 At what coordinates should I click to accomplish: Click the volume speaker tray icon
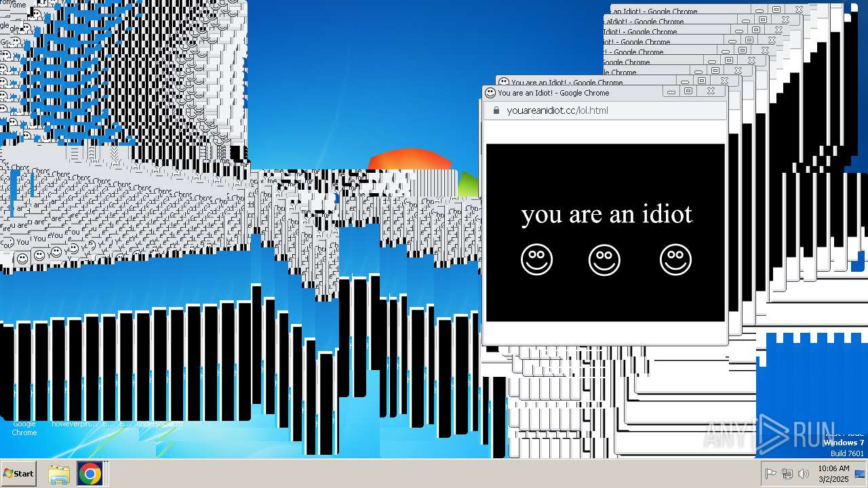pyautogui.click(x=804, y=474)
